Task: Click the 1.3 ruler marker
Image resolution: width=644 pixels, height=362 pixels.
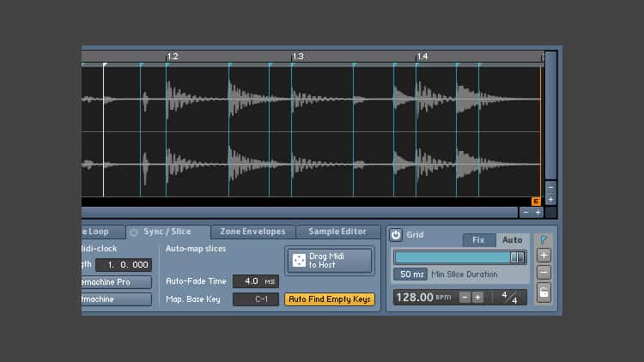Action: (x=298, y=57)
